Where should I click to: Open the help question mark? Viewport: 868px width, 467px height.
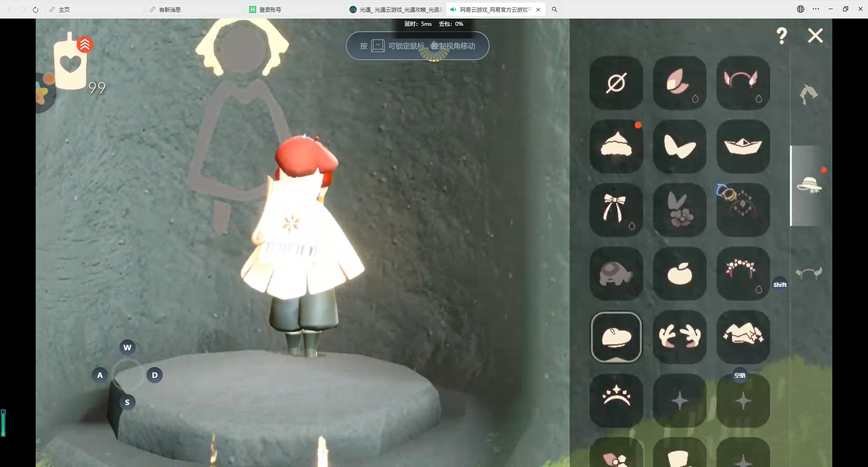point(782,36)
